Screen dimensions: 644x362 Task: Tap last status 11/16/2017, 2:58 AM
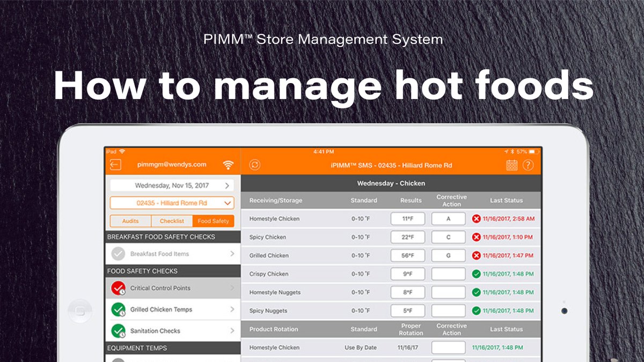coord(509,219)
